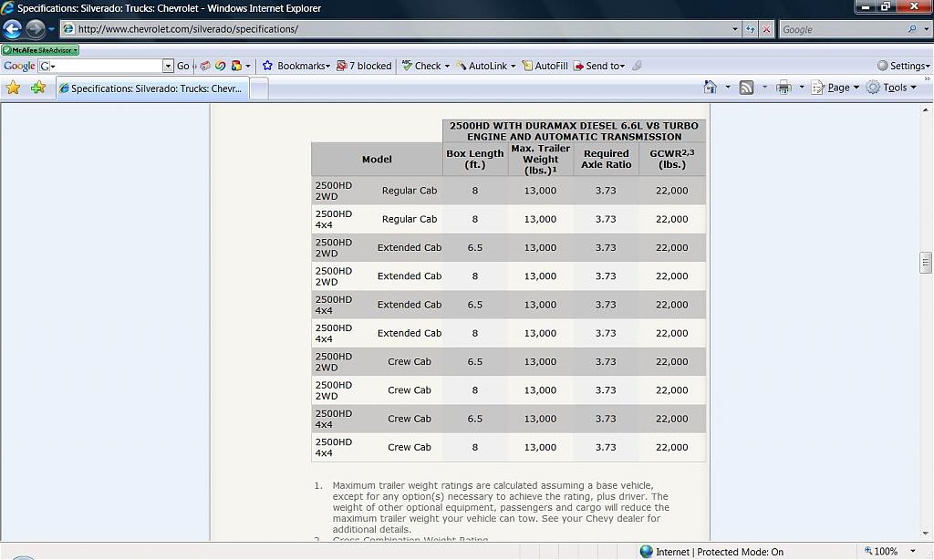Click Add to Favorites star-plus icon
934x560 pixels.
37,88
